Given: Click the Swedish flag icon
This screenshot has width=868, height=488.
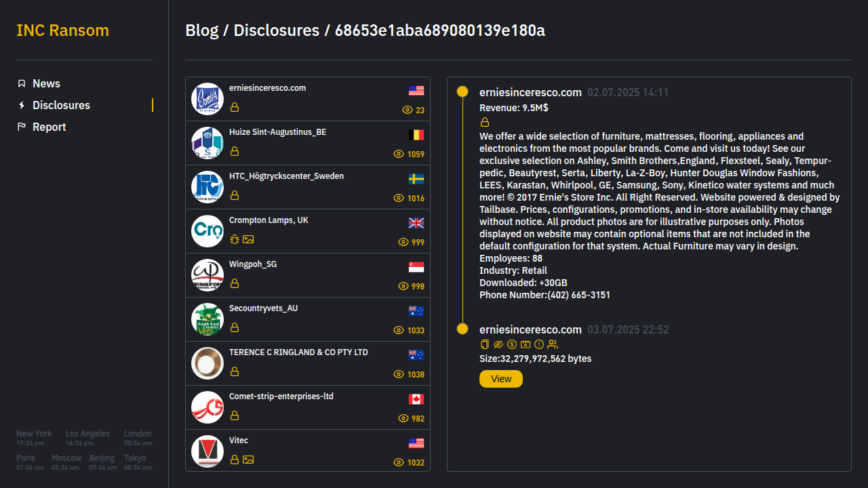Looking at the screenshot, I should (x=416, y=179).
